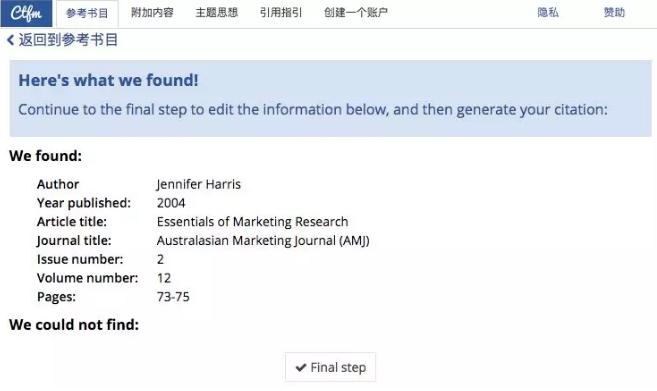Click the Australasian Marketing Journal (AMJ) text
The width and height of the screenshot is (657, 391).
263,241
